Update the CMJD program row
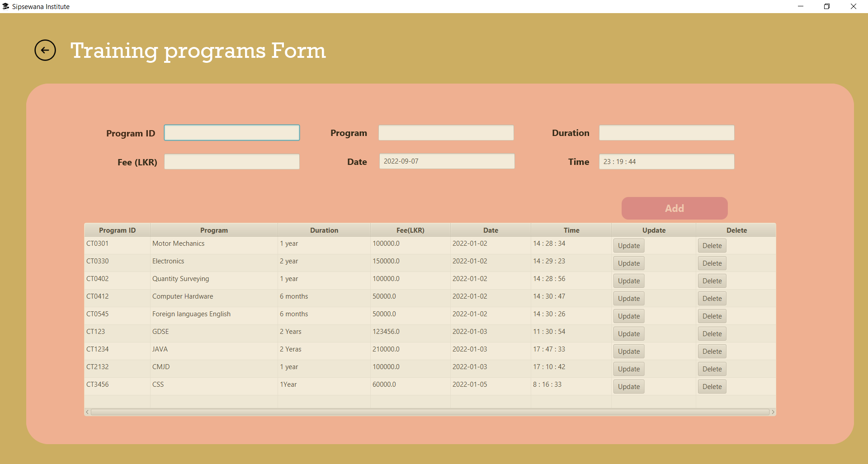 [629, 369]
